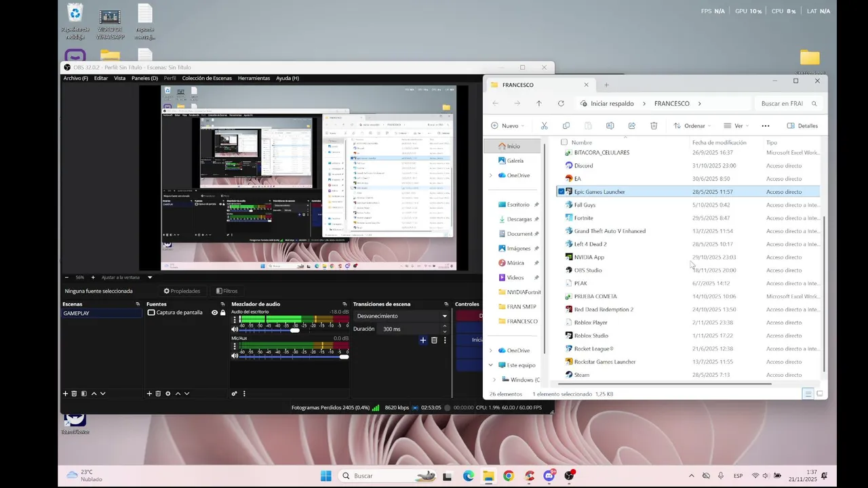The height and width of the screenshot is (488, 868).
Task: Sort files by Fecha de modificación header
Action: coord(719,142)
